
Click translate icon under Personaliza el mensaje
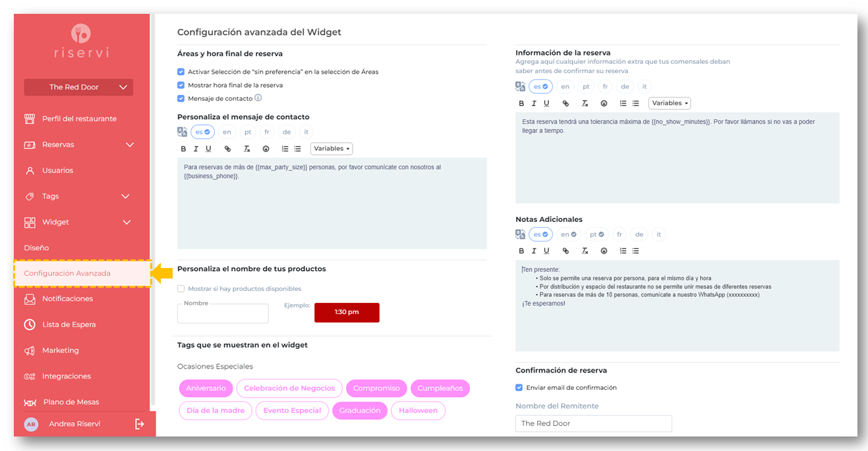(x=183, y=132)
